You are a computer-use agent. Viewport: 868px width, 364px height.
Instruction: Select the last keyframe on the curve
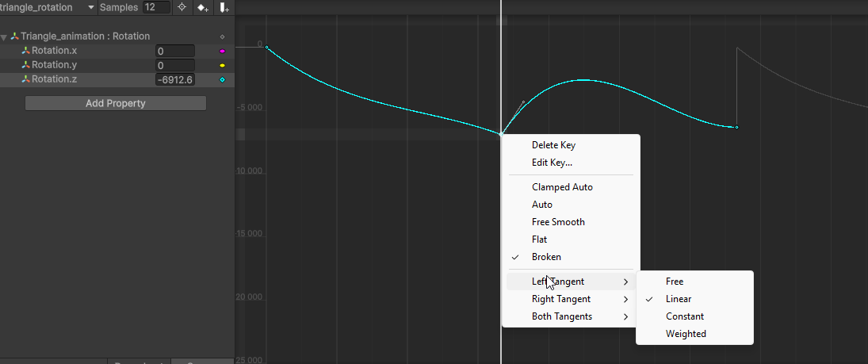736,128
